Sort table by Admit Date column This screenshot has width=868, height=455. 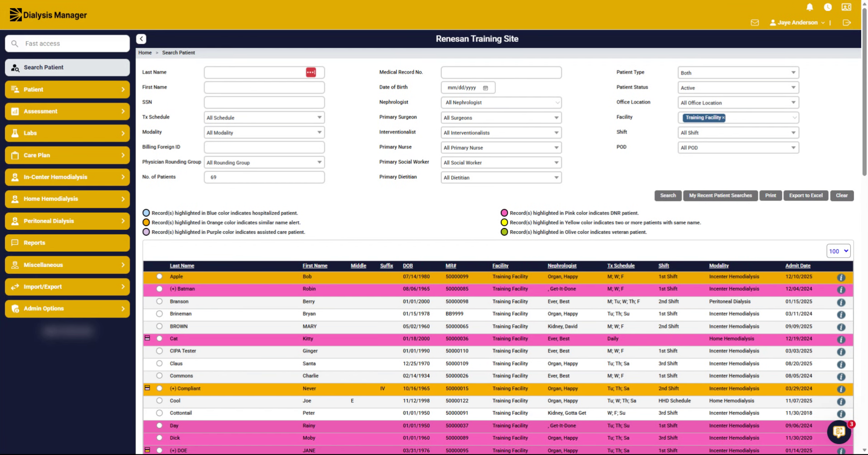pos(797,266)
